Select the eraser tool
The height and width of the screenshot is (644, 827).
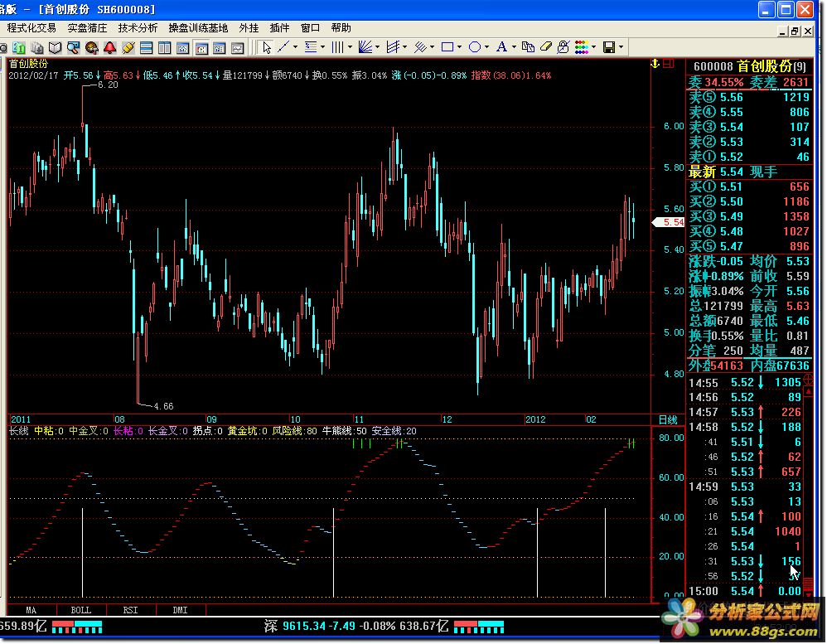(546, 47)
